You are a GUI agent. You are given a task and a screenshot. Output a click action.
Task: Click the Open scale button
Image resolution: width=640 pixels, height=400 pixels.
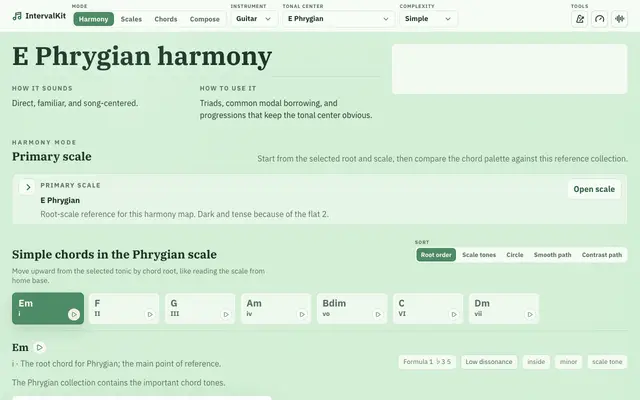tap(594, 189)
